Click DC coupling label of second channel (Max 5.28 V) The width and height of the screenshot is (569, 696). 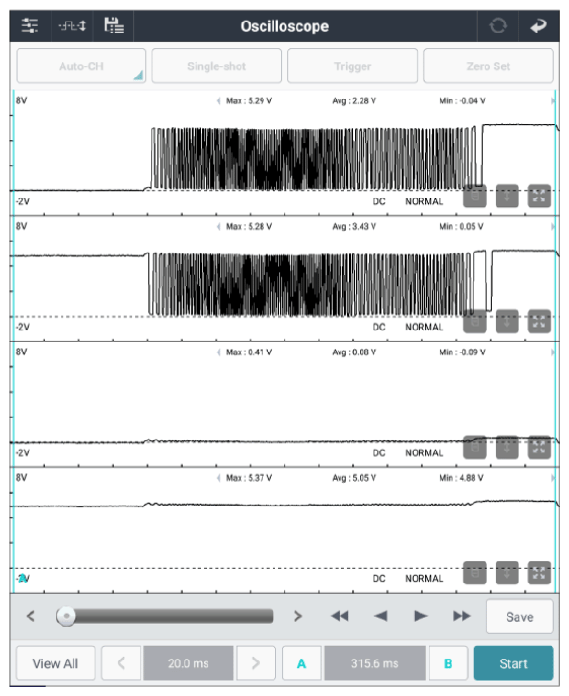[x=379, y=327]
